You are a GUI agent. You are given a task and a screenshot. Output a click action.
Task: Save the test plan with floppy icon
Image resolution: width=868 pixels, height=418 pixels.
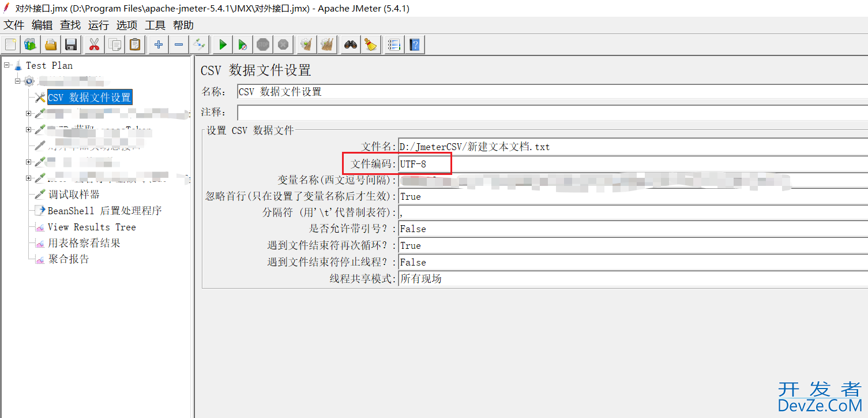[x=71, y=44]
